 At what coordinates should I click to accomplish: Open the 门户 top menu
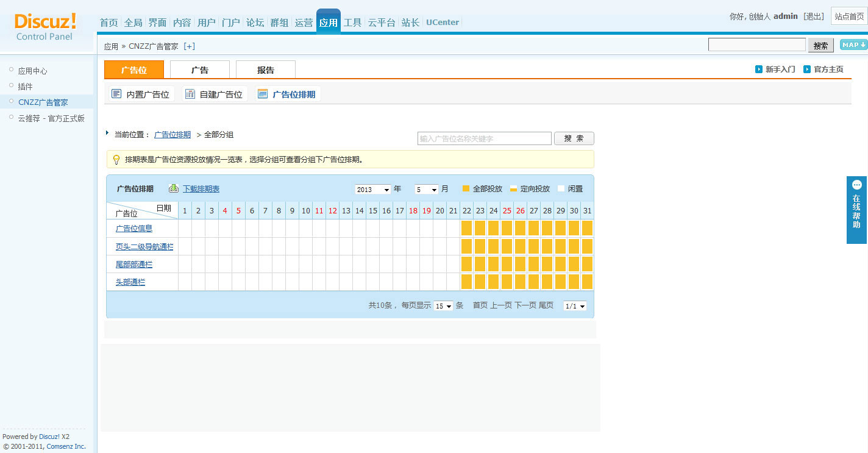tap(231, 23)
